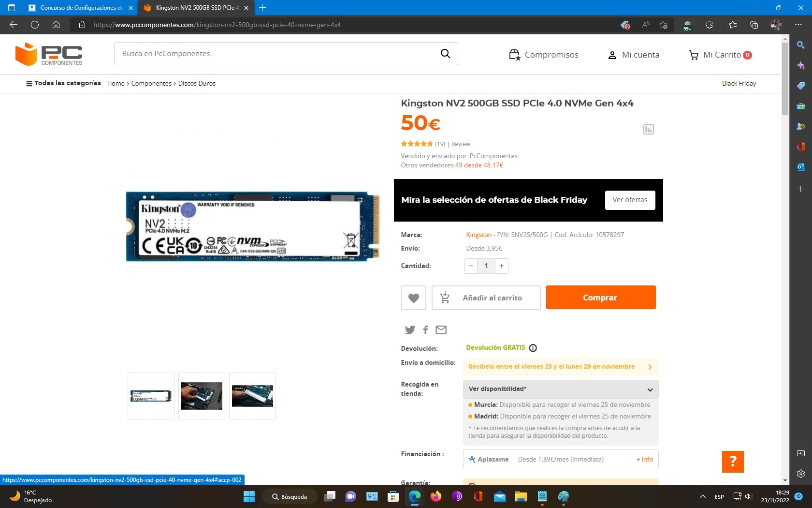Image resolution: width=812 pixels, height=508 pixels.
Task: Open Mi Carrito
Action: click(x=720, y=55)
